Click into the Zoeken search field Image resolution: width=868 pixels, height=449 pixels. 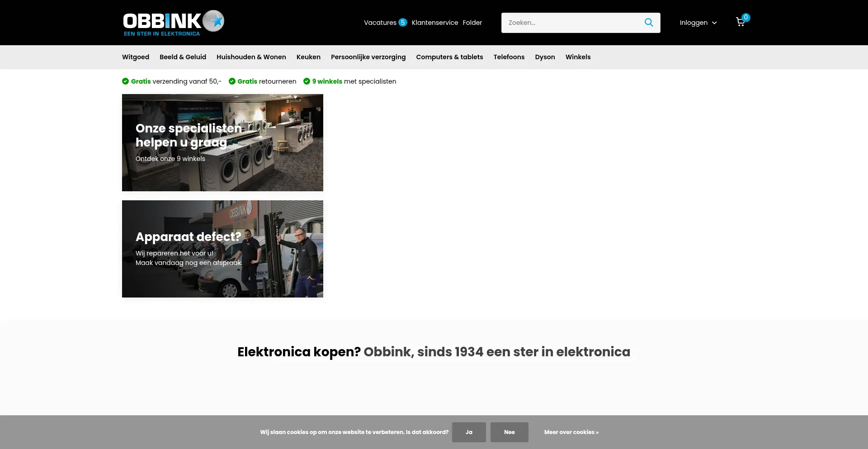click(572, 23)
